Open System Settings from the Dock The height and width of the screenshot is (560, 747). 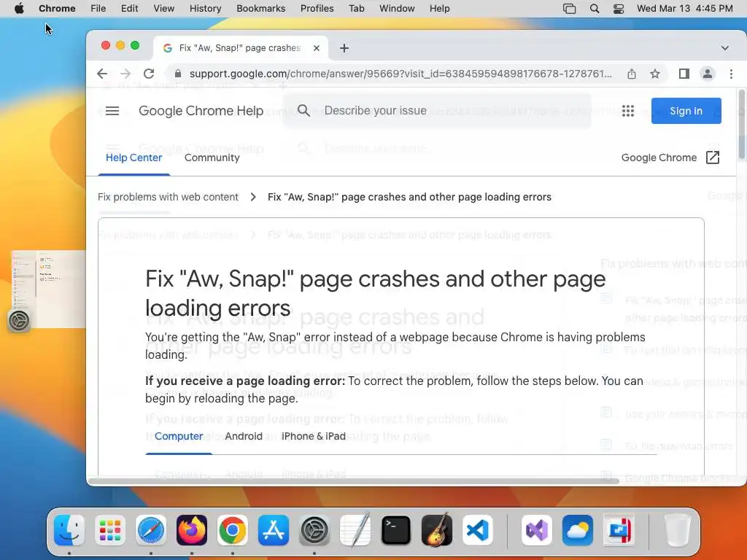click(314, 530)
